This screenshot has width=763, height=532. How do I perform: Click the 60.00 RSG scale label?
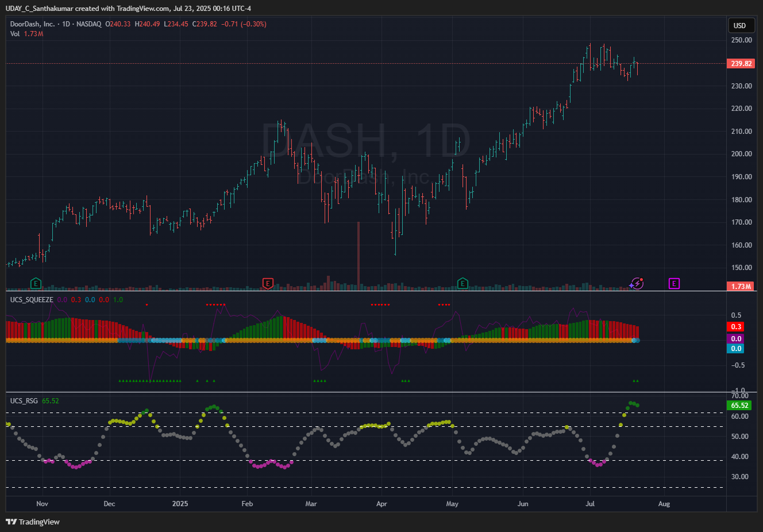[740, 417]
